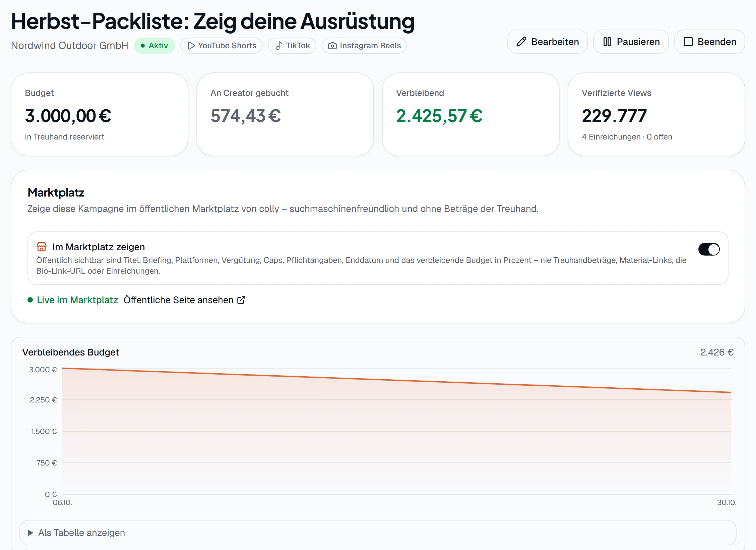756x550 pixels.
Task: Click the pencil icon on Bearbeiten
Action: 521,42
